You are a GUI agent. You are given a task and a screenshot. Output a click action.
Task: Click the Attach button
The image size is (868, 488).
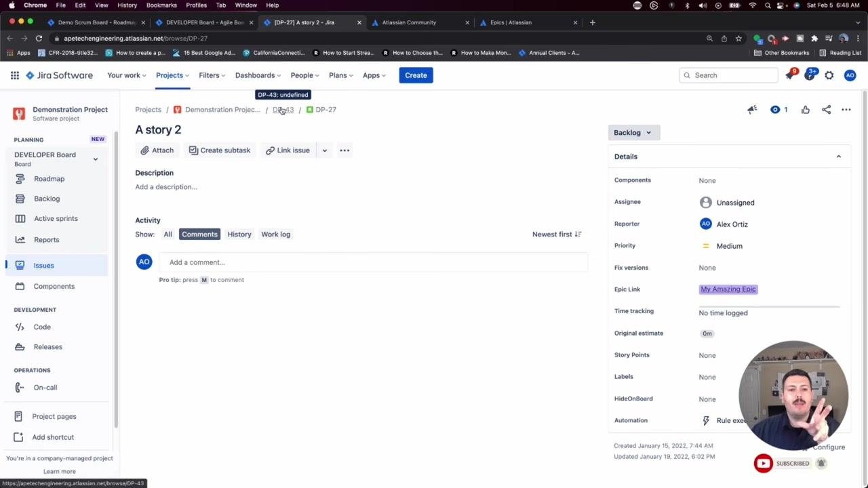pyautogui.click(x=157, y=150)
